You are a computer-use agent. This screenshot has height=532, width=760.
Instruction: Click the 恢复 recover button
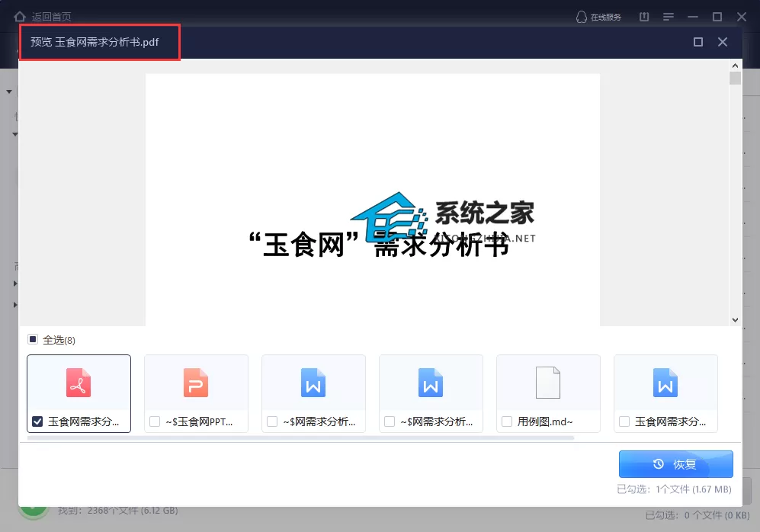coord(675,464)
